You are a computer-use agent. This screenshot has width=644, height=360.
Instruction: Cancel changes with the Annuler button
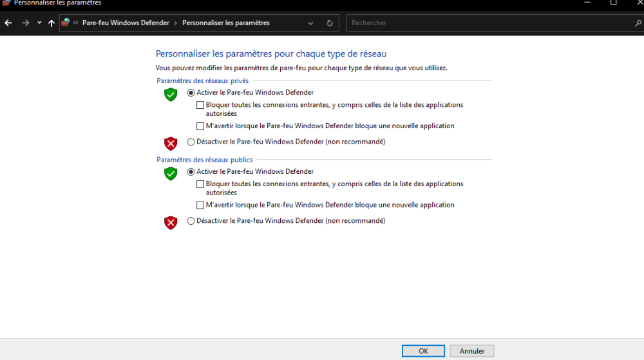(x=472, y=351)
